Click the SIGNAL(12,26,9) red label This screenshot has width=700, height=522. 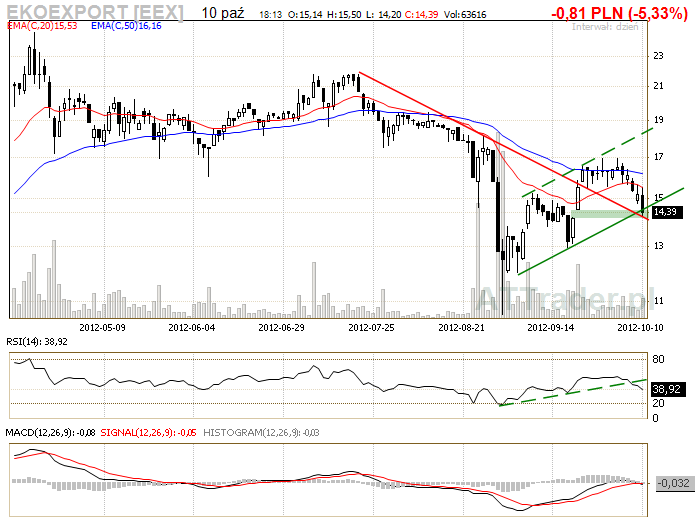[148, 433]
